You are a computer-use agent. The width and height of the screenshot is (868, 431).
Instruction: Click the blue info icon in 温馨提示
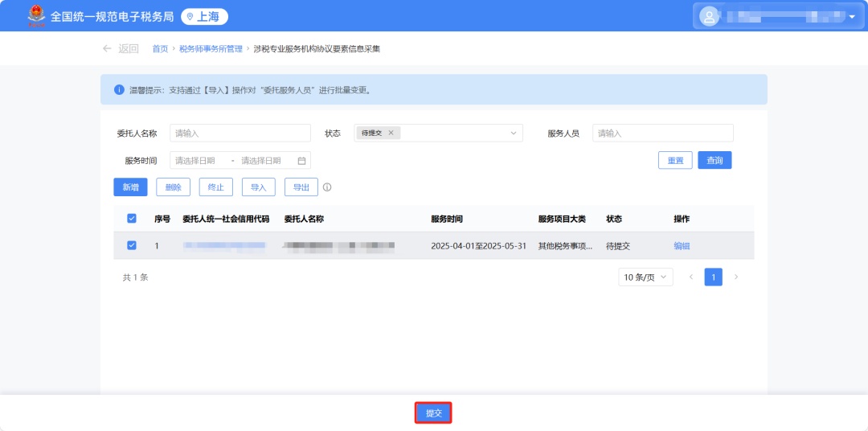119,89
